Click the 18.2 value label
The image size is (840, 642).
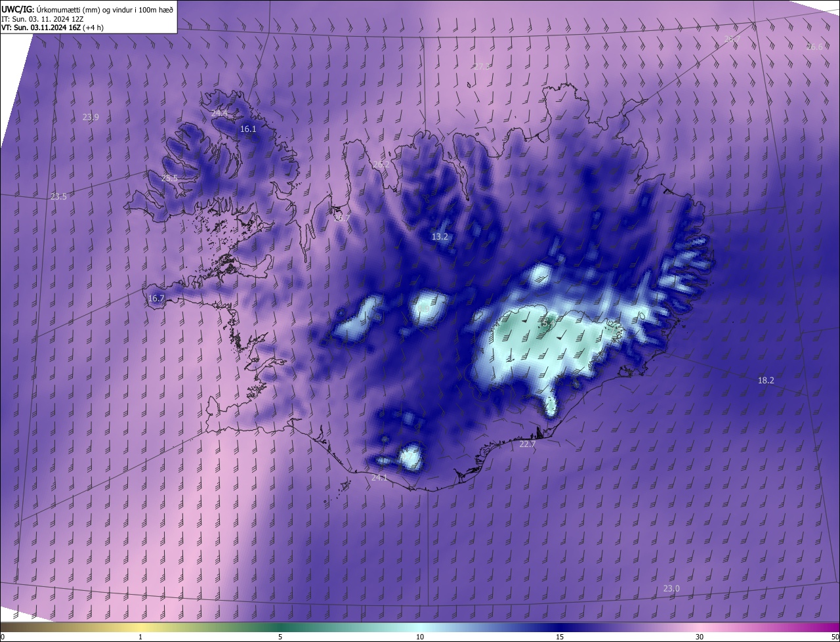[766, 381]
